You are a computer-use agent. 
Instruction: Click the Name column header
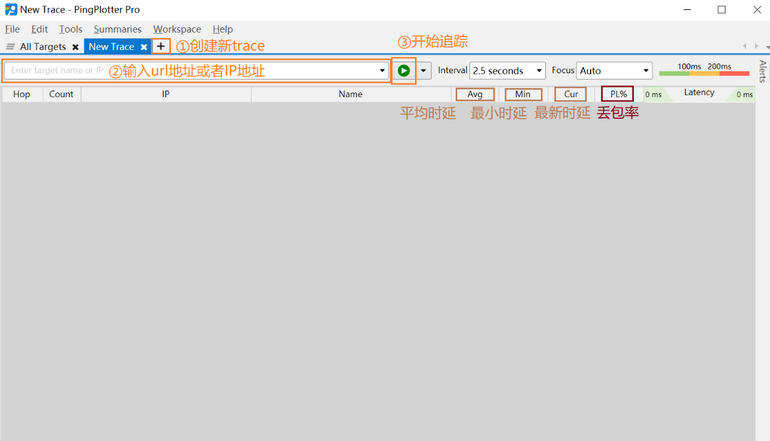[x=351, y=94]
